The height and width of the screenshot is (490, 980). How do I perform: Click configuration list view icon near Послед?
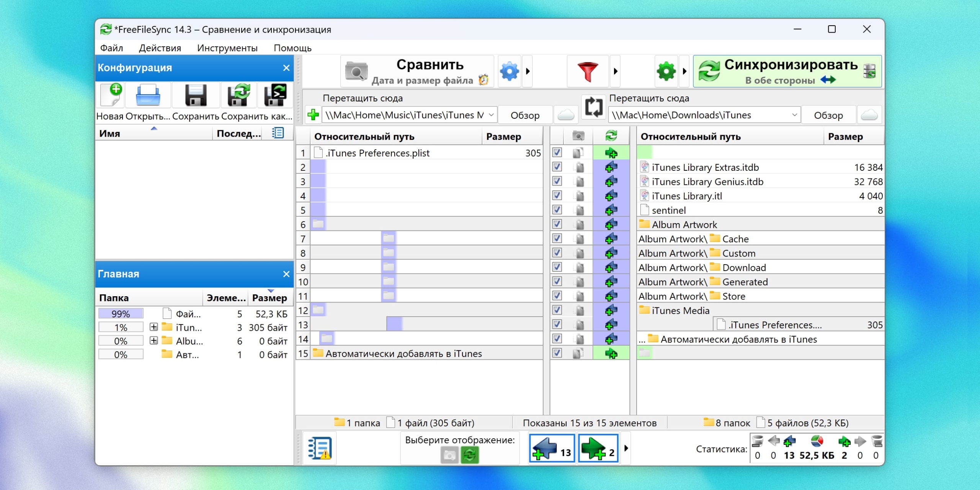point(278,133)
